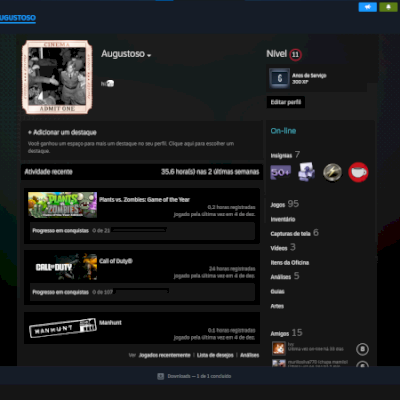Open the Amigos 15 friends link
The image size is (400, 400).
[286, 333]
